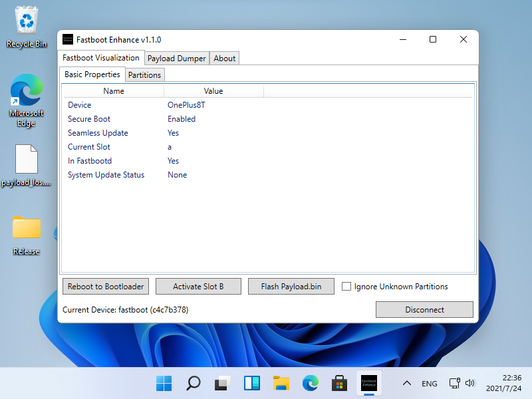Screen dimensions: 532x399
Task: Open File Explorer from taskbar
Action: (281, 384)
